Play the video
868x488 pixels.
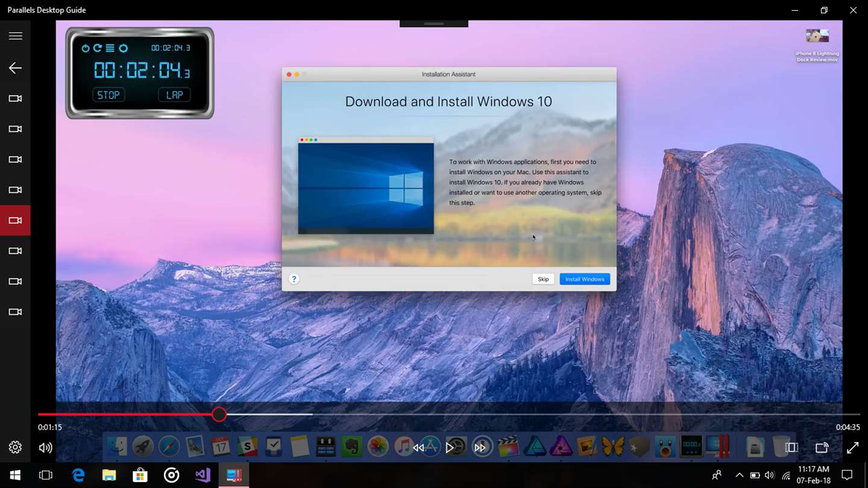[450, 448]
